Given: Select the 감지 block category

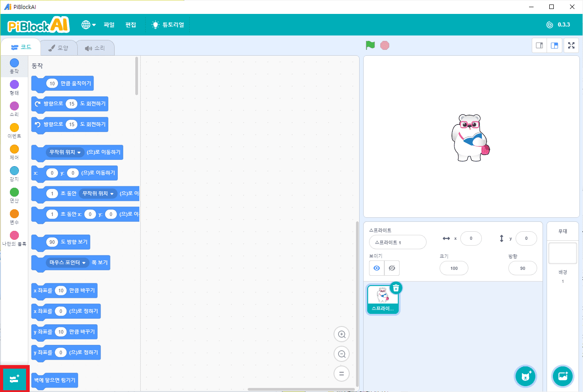Looking at the screenshot, I should (14, 174).
